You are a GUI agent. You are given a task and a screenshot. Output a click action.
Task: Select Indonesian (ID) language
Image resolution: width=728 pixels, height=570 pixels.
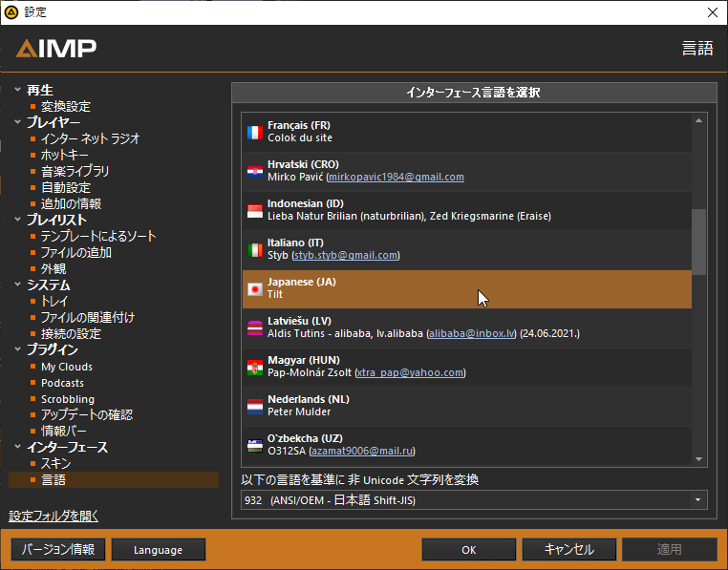[x=467, y=211]
